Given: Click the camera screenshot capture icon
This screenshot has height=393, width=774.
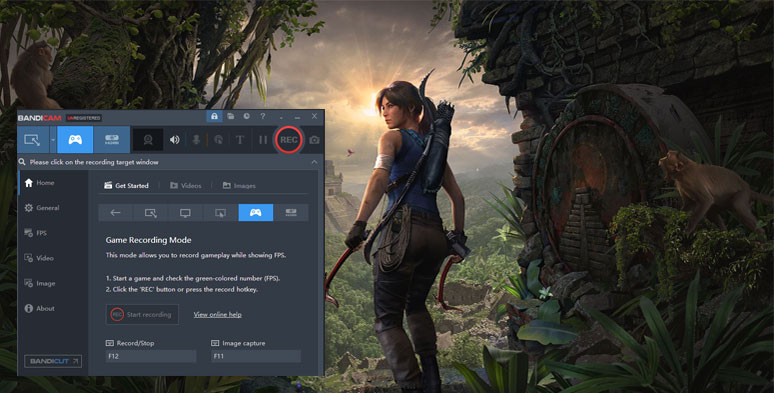Looking at the screenshot, I should [314, 140].
